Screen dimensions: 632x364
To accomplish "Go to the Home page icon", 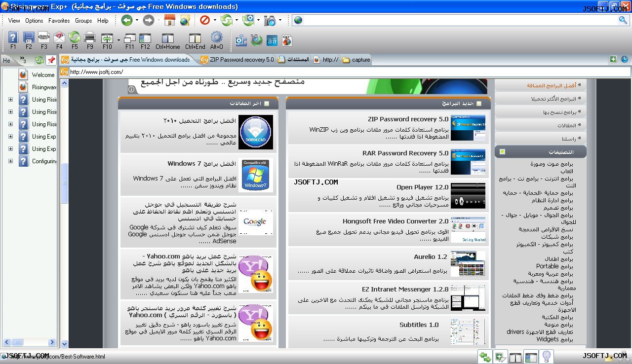I will pos(169,20).
